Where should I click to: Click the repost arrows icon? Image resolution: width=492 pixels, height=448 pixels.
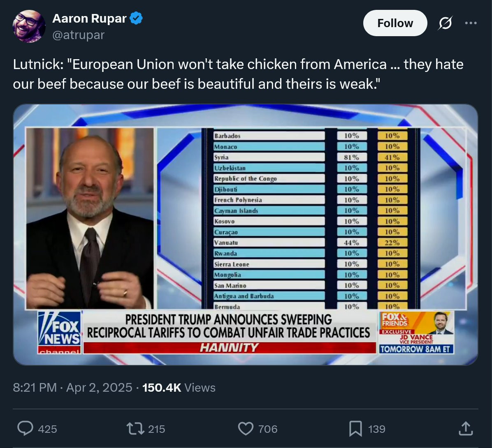point(135,429)
